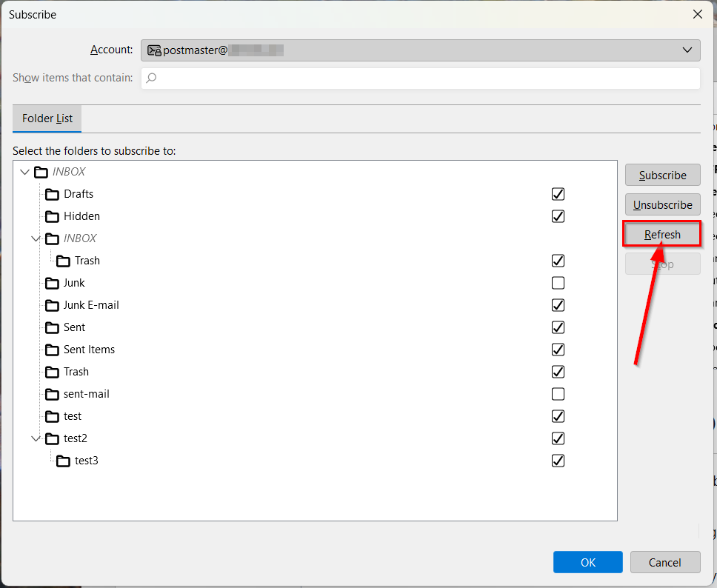Click the Unsubscribe button

(x=662, y=205)
